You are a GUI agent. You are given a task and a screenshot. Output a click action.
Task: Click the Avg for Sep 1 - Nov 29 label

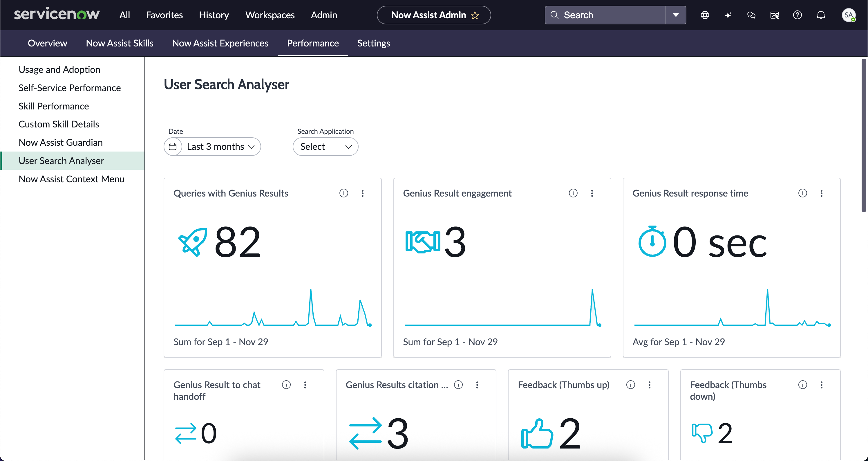pos(679,342)
